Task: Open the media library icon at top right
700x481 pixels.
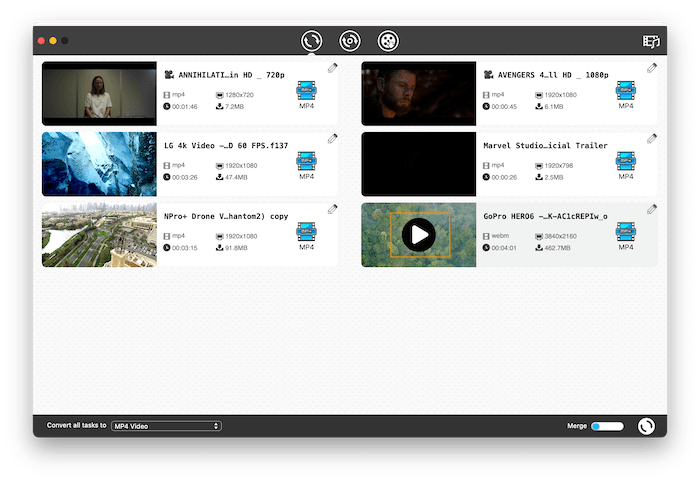Action: [x=651, y=42]
